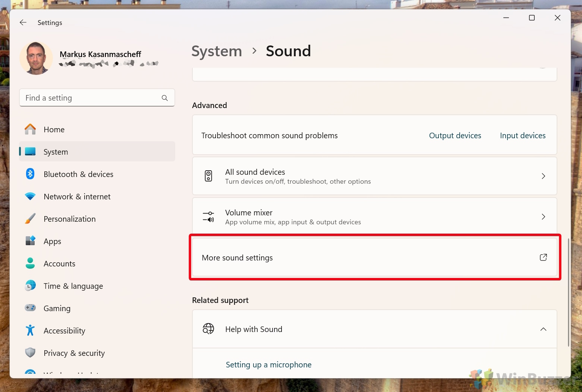
Task: Select Apps in the sidebar
Action: pos(52,241)
